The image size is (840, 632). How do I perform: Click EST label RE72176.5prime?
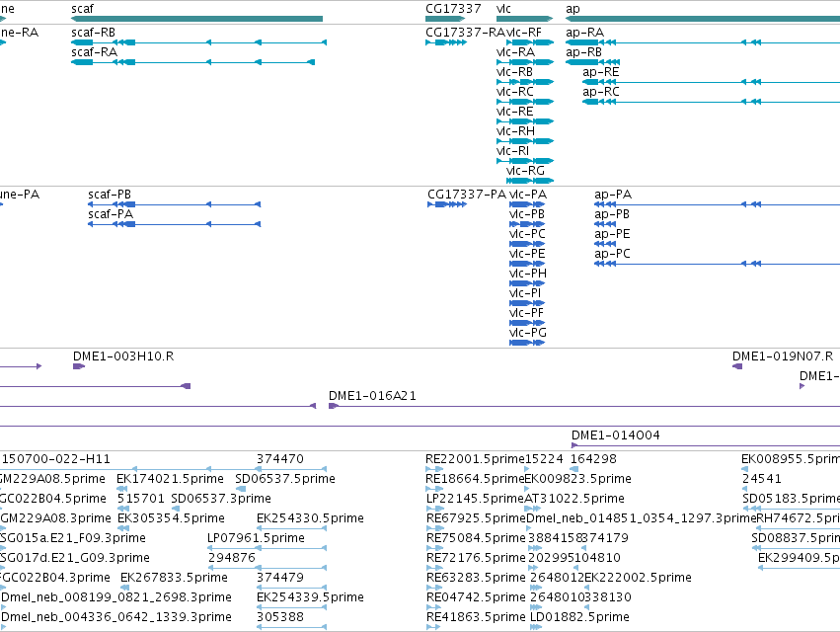[x=476, y=558]
